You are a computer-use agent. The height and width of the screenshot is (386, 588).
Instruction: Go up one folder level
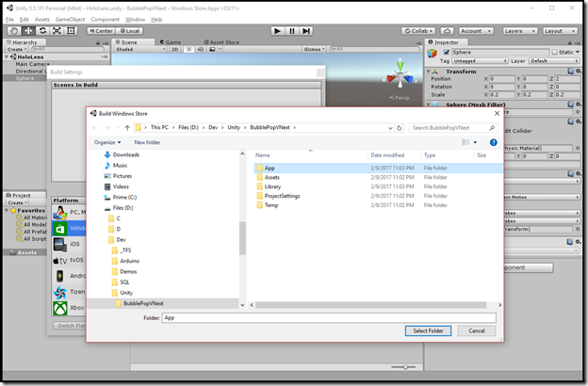pos(127,128)
